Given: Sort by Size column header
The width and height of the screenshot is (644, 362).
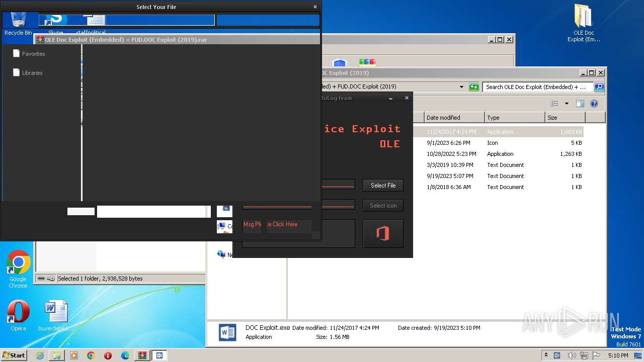Looking at the screenshot, I should point(565,118).
